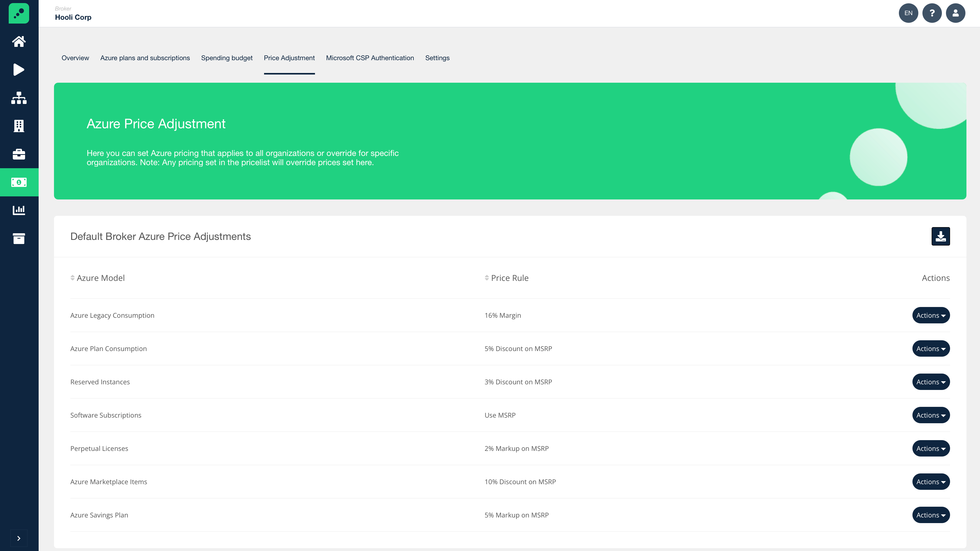Click Azure Marketplace Items model name
This screenshot has height=551, width=980.
(109, 482)
